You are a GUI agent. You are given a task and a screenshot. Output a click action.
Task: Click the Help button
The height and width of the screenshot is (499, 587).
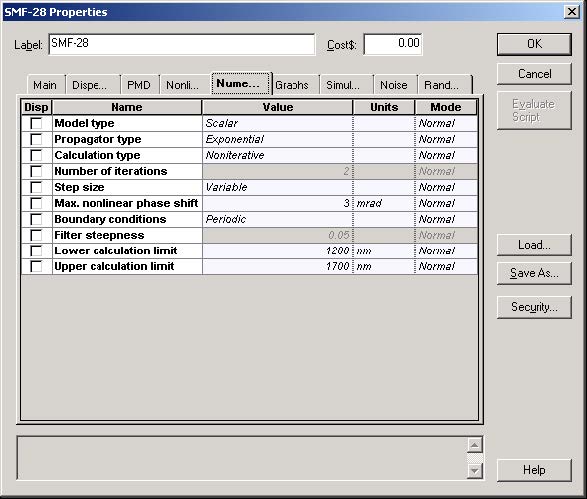point(534,470)
